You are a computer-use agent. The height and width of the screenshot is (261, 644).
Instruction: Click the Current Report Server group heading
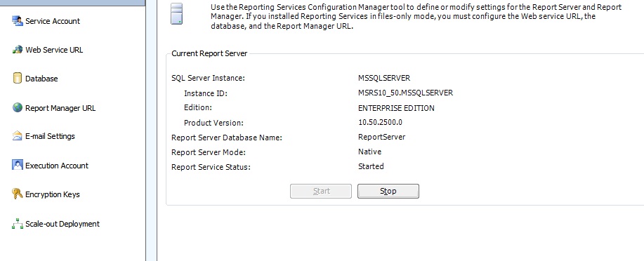pyautogui.click(x=209, y=54)
